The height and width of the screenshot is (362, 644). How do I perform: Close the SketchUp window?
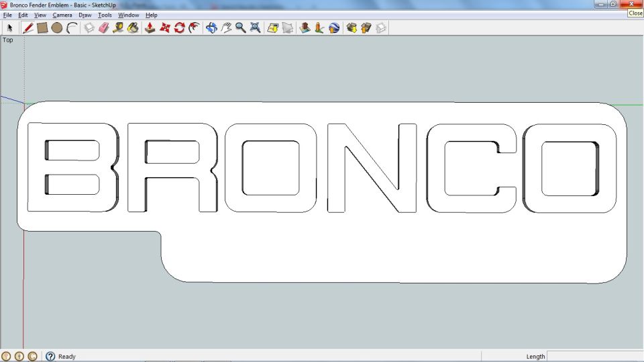point(631,4)
